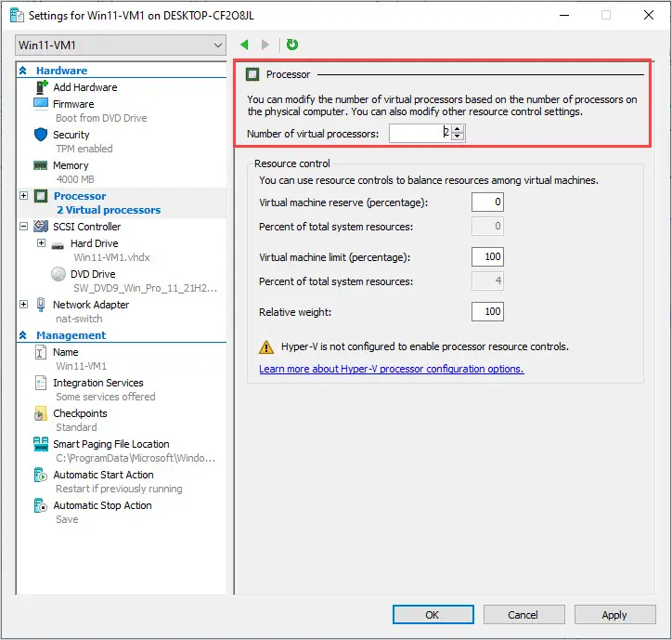672x640 pixels.
Task: Select Checkpoints under Management
Action: point(80,413)
